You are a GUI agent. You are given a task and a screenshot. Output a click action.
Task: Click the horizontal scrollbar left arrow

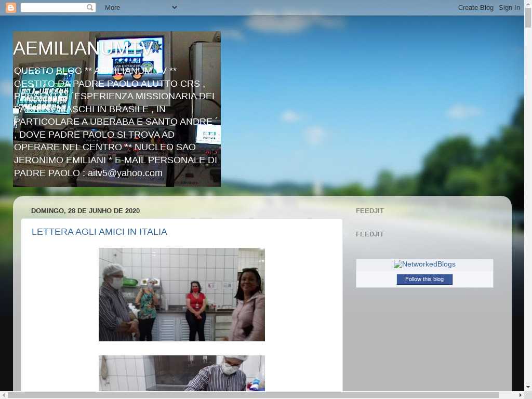point(4,395)
